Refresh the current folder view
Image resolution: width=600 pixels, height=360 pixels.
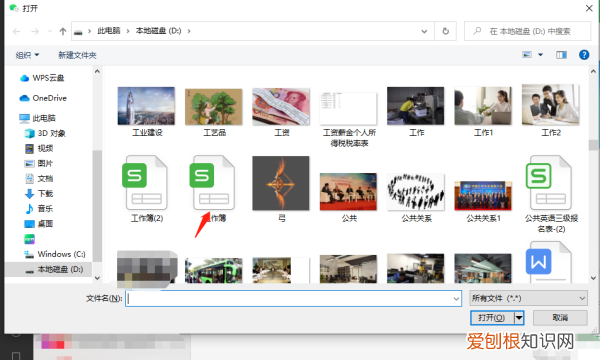coord(445,31)
